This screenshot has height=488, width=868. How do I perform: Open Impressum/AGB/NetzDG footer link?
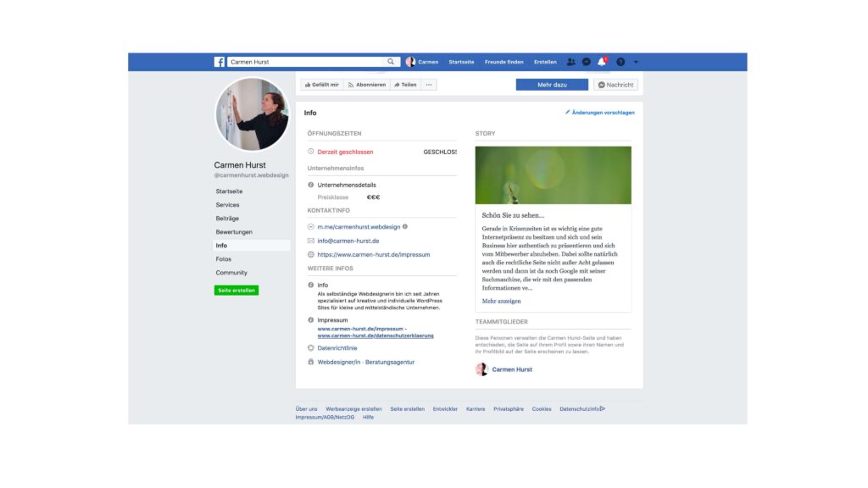point(325,417)
